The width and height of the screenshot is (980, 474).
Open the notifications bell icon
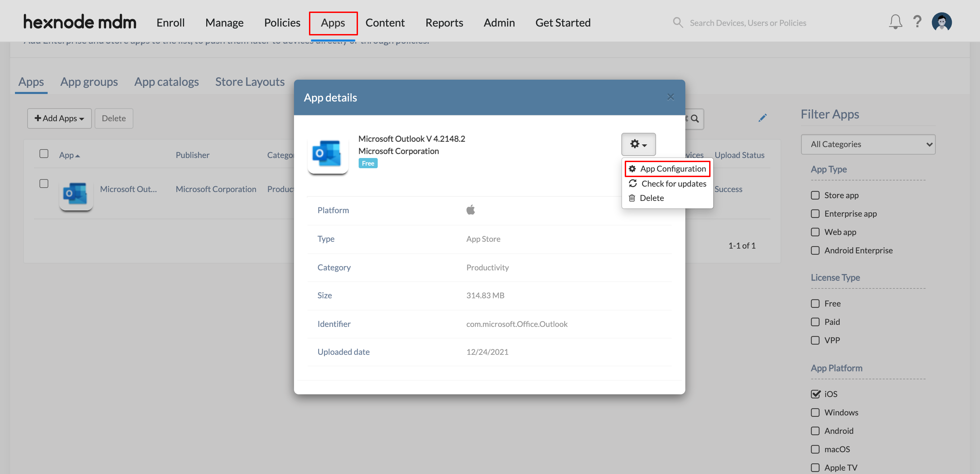[895, 22]
